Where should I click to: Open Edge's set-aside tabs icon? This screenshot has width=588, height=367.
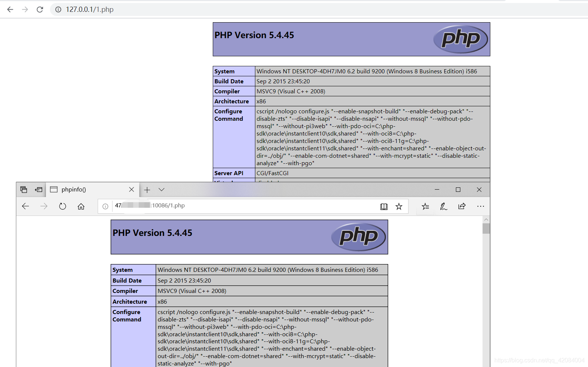(24, 190)
